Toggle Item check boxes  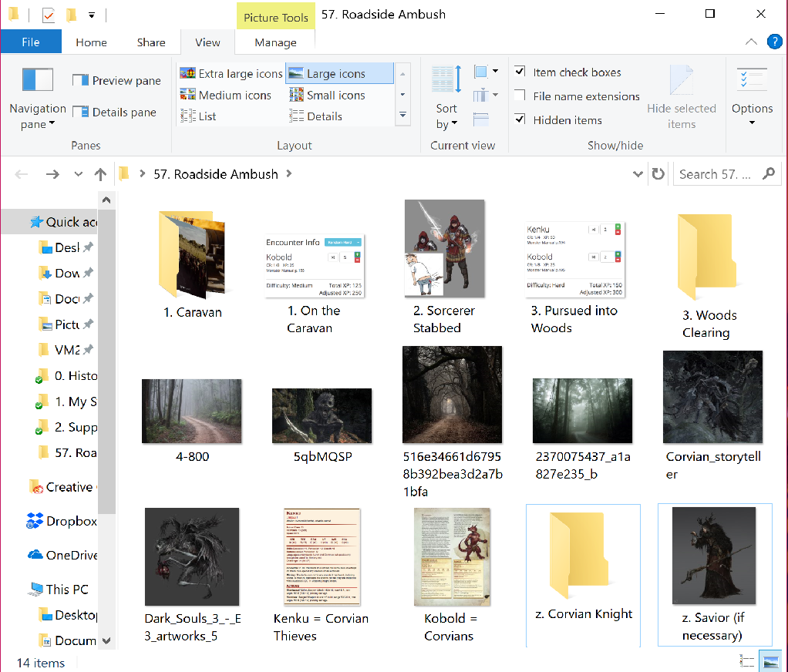pyautogui.click(x=520, y=72)
